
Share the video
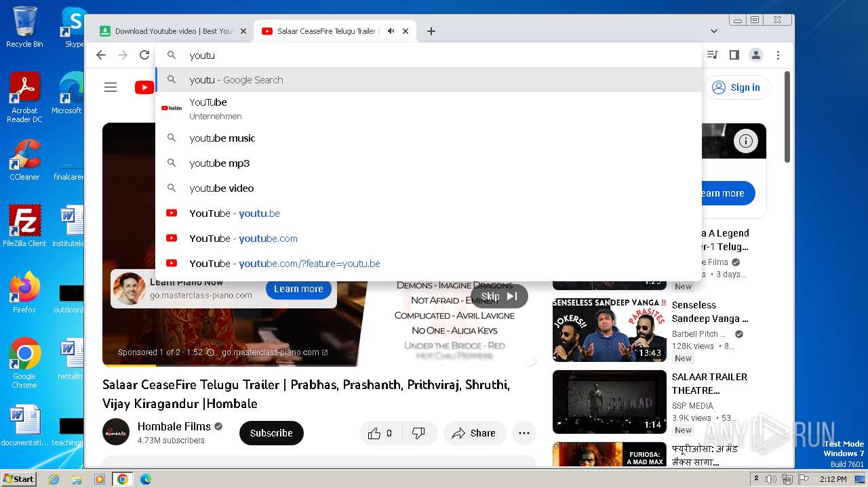point(474,433)
